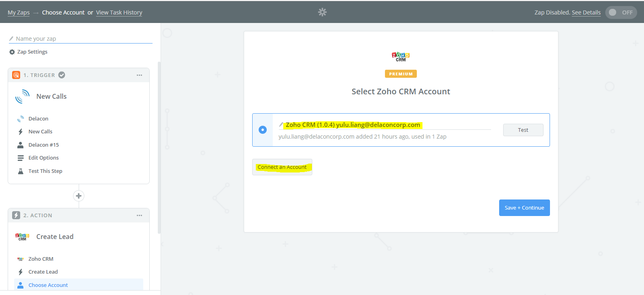Viewport: 644px width, 295px height.
Task: Click Save + Continue button
Action: [524, 208]
